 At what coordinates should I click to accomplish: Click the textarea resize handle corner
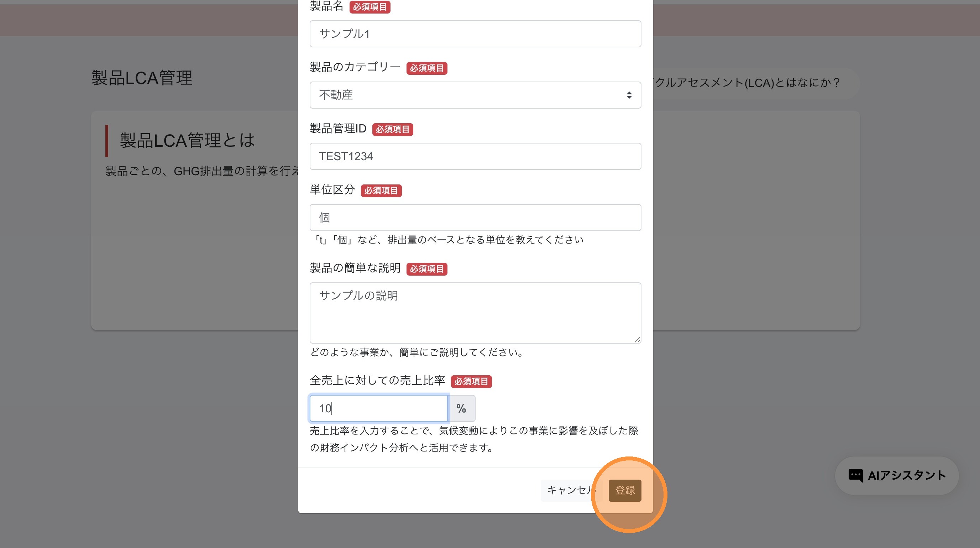coord(637,339)
